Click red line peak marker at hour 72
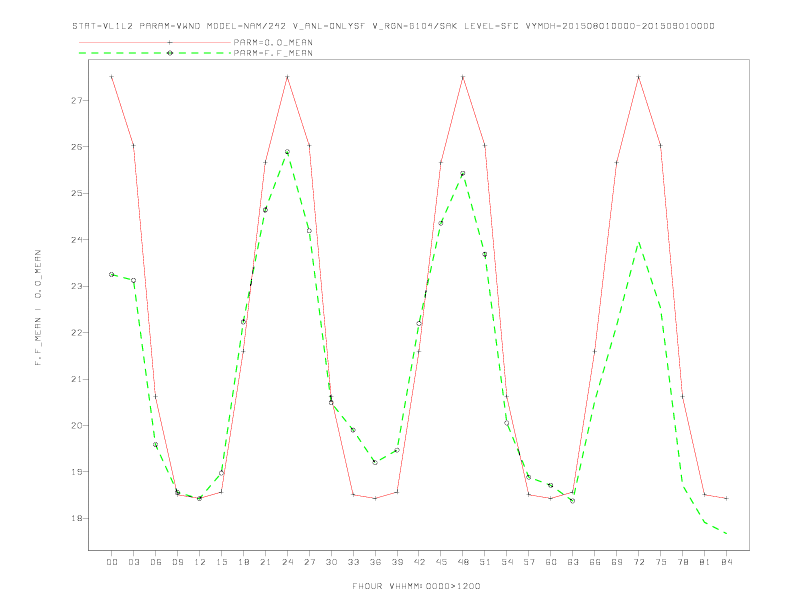The image size is (792, 612). click(x=638, y=77)
